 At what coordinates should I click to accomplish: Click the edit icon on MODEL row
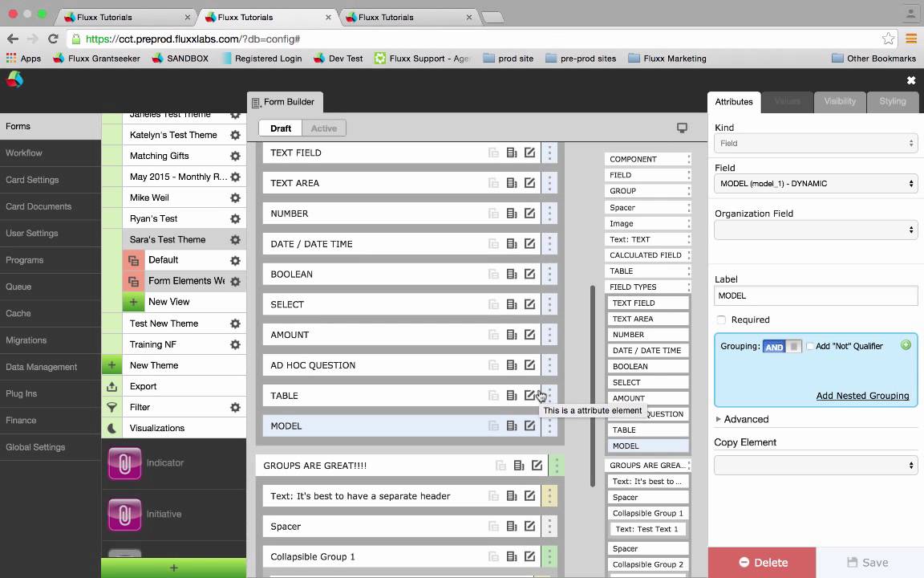tap(529, 425)
